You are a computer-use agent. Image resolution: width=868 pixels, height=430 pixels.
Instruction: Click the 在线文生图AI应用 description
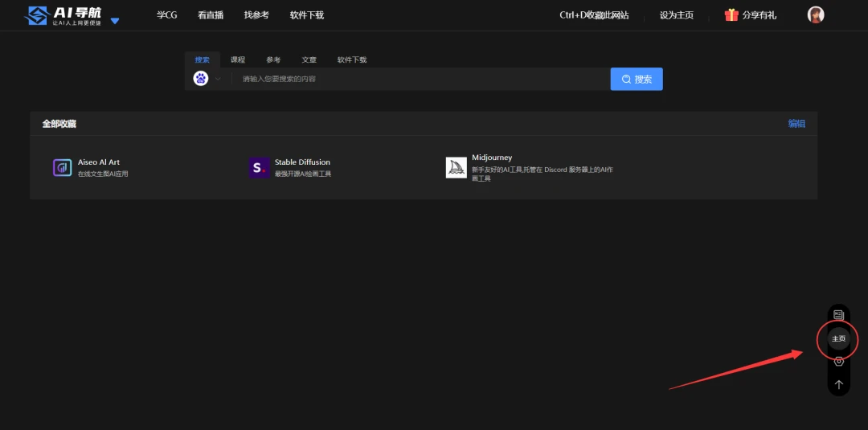(x=103, y=174)
